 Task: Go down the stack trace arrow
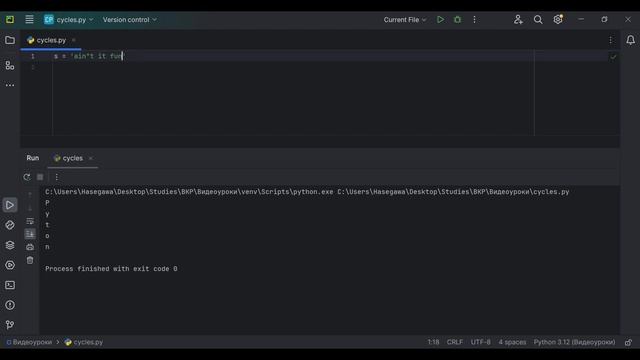click(30, 208)
